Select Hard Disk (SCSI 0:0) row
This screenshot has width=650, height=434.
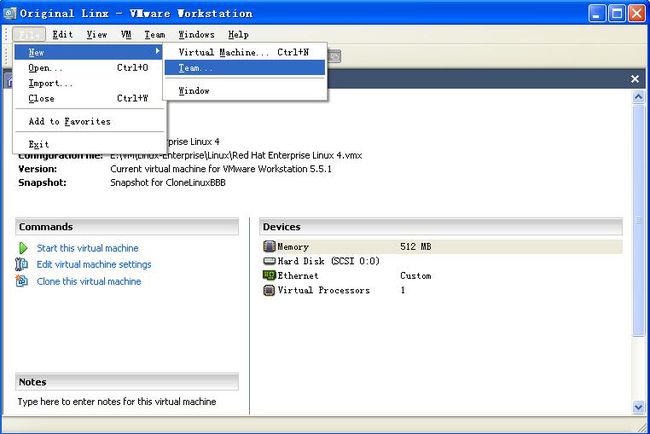(x=441, y=261)
